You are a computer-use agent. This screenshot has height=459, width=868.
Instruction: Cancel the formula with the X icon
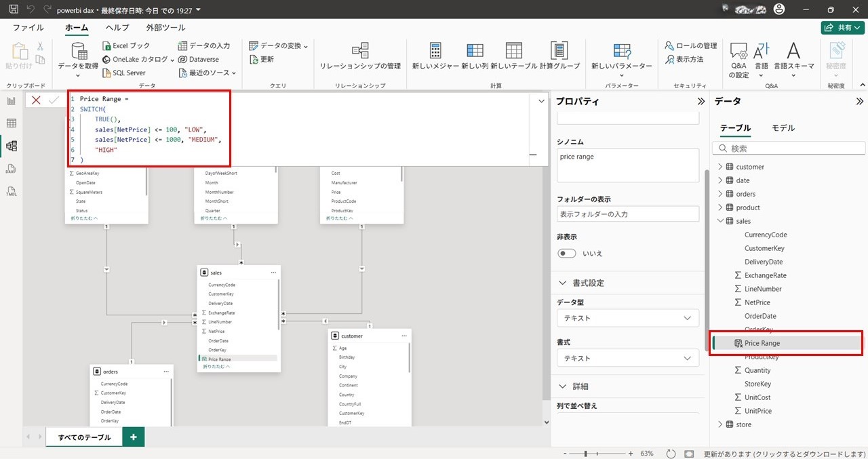(36, 100)
